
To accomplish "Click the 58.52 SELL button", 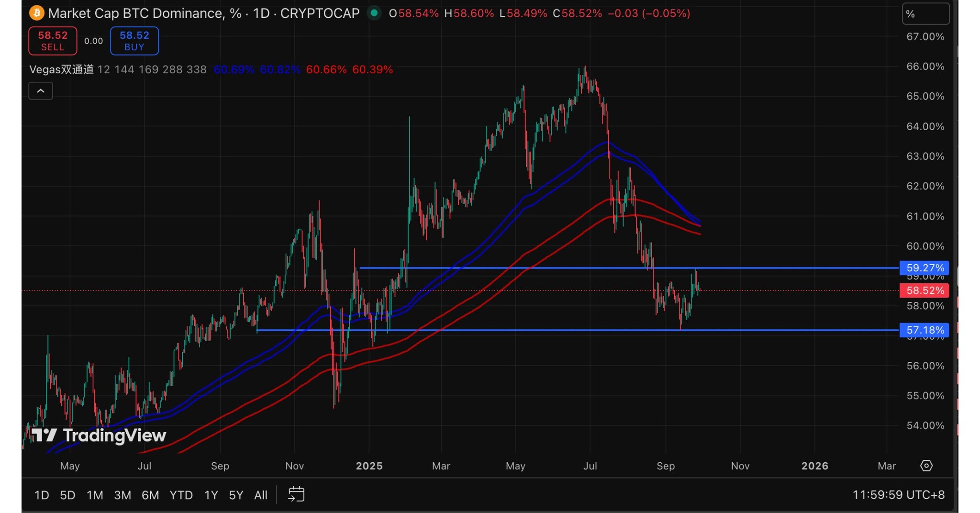I will [x=53, y=41].
